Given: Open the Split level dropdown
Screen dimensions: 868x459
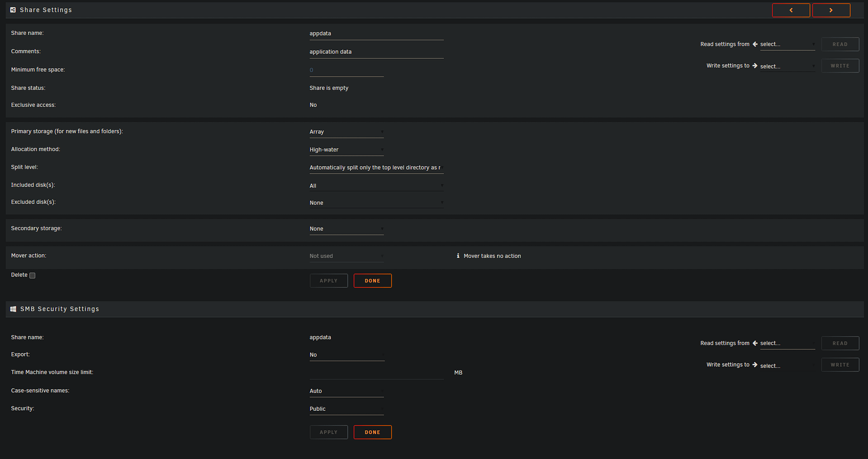Looking at the screenshot, I should (376, 168).
